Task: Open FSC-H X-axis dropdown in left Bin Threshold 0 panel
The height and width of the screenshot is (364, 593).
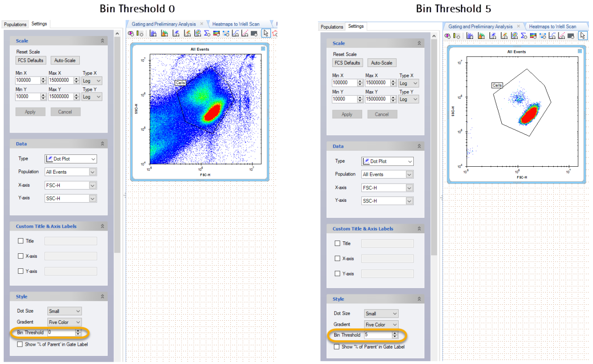Action: pyautogui.click(x=71, y=185)
